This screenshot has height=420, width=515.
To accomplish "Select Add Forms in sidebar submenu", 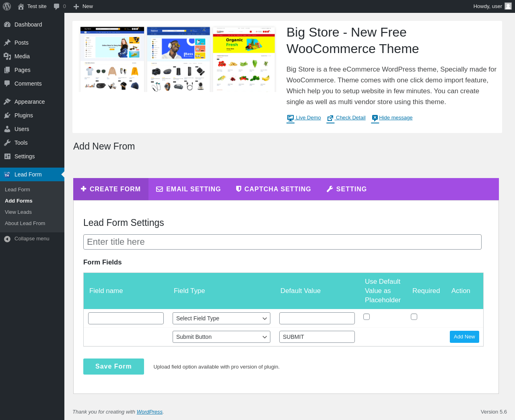I will click(19, 201).
